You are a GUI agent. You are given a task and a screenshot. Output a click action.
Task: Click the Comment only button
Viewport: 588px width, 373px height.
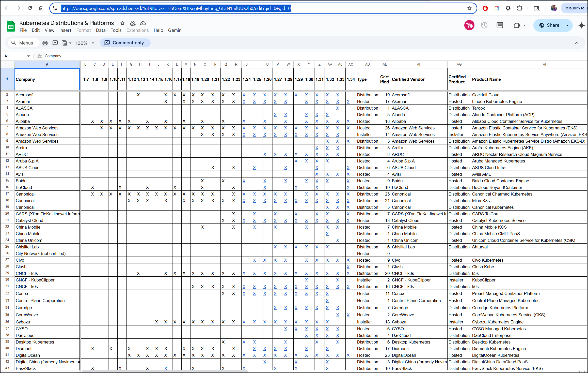[x=125, y=43]
